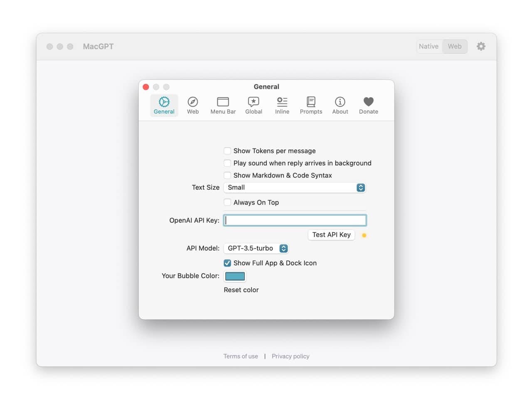The image size is (532, 409).
Task: Open the General preferences tab
Action: click(164, 106)
